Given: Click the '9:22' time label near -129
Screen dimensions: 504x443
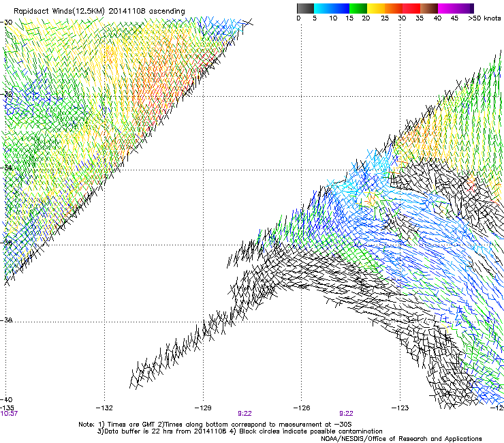Looking at the screenshot, I should point(245,414).
